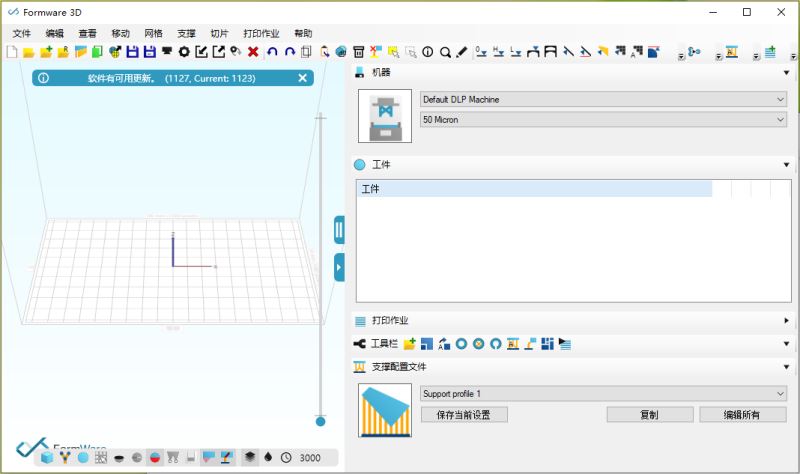Toggle the blue speech-bubble overlay icon
Screen dimensions: 800x474
tap(208, 458)
